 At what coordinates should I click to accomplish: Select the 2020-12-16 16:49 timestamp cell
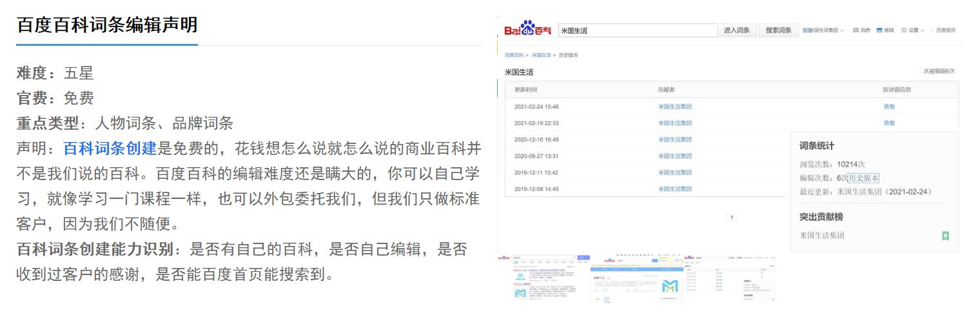(536, 139)
